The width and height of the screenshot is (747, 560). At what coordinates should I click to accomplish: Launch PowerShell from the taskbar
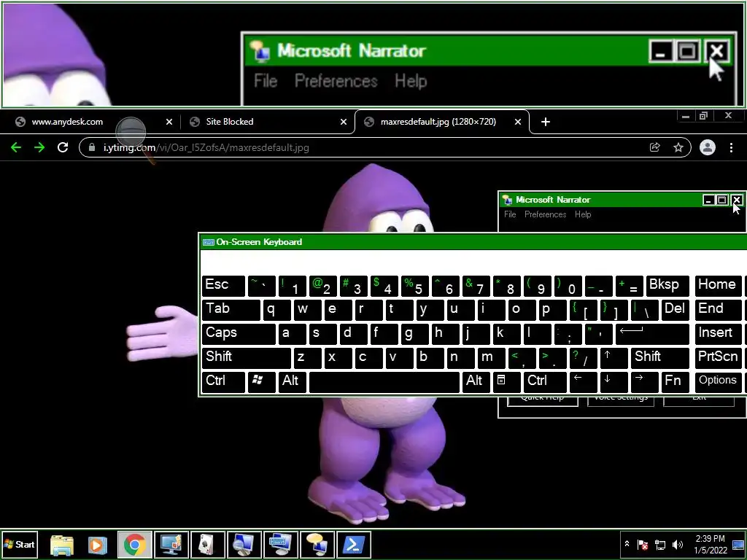tap(354, 545)
